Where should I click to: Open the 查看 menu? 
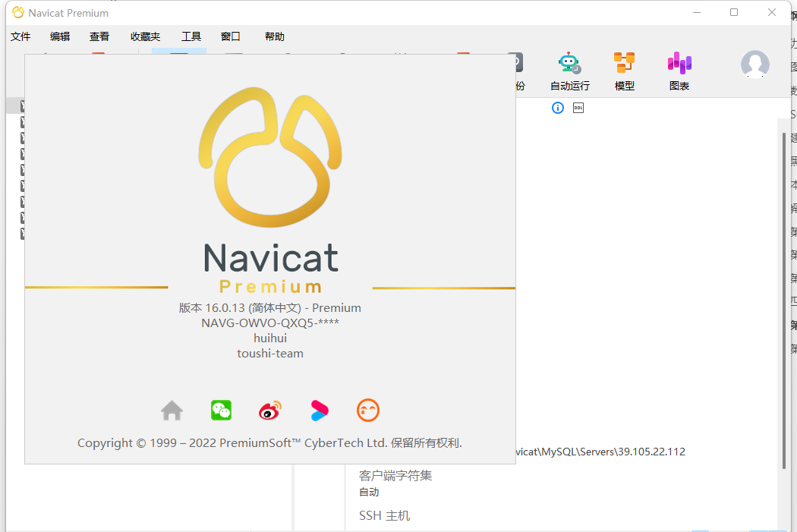pos(99,36)
